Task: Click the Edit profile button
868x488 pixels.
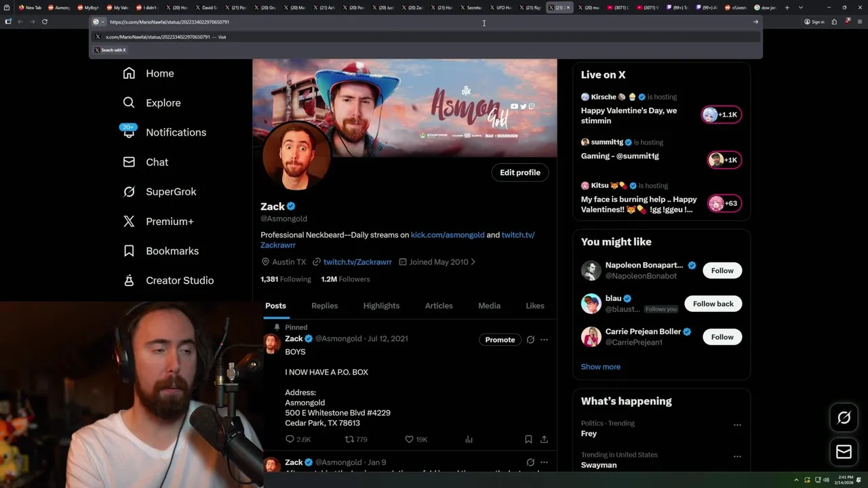Action: (520, 173)
